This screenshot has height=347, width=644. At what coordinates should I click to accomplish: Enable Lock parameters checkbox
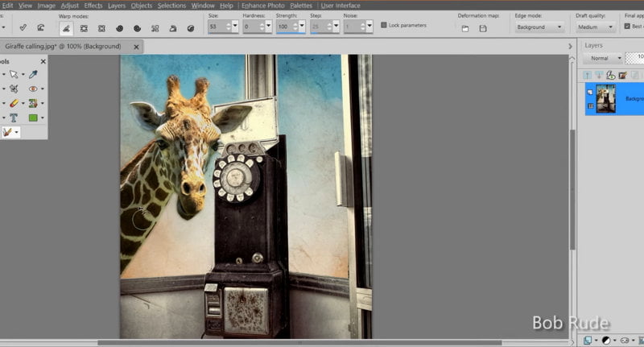pos(383,25)
